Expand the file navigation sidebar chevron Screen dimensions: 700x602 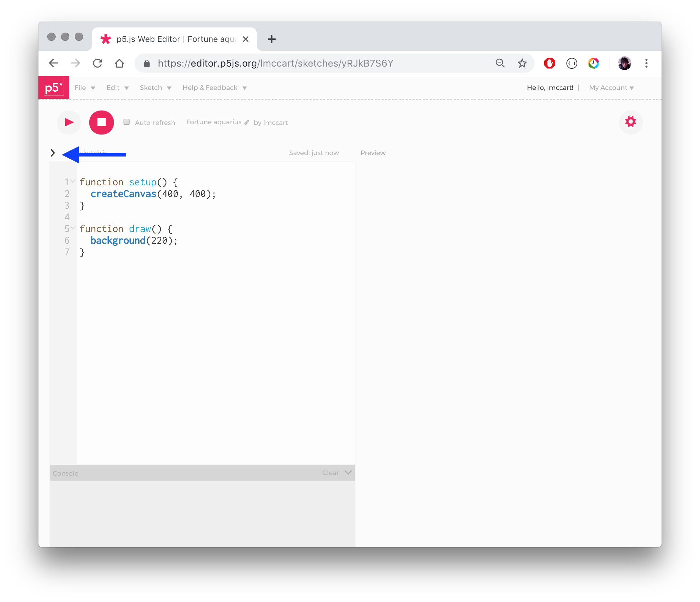53,153
